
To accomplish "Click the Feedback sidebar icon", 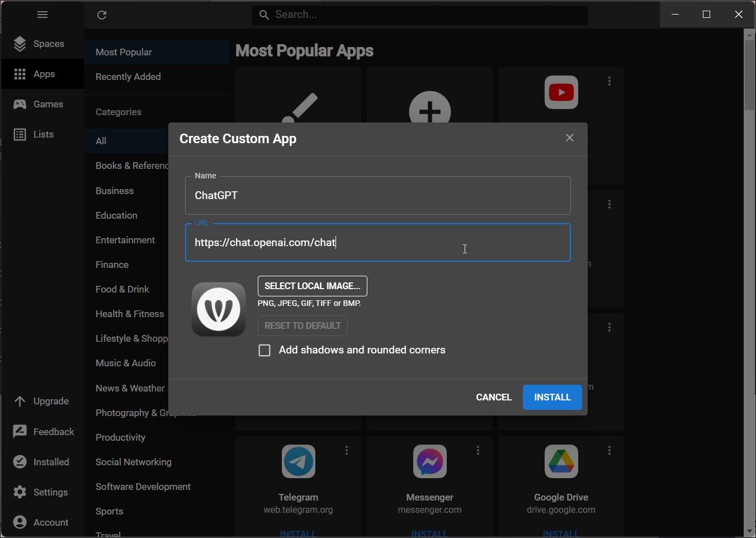I will pyautogui.click(x=20, y=431).
